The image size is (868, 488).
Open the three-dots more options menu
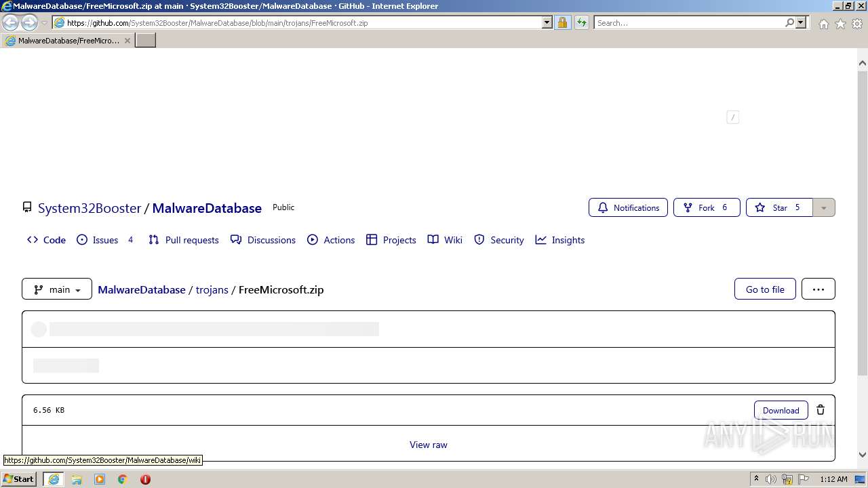click(818, 289)
